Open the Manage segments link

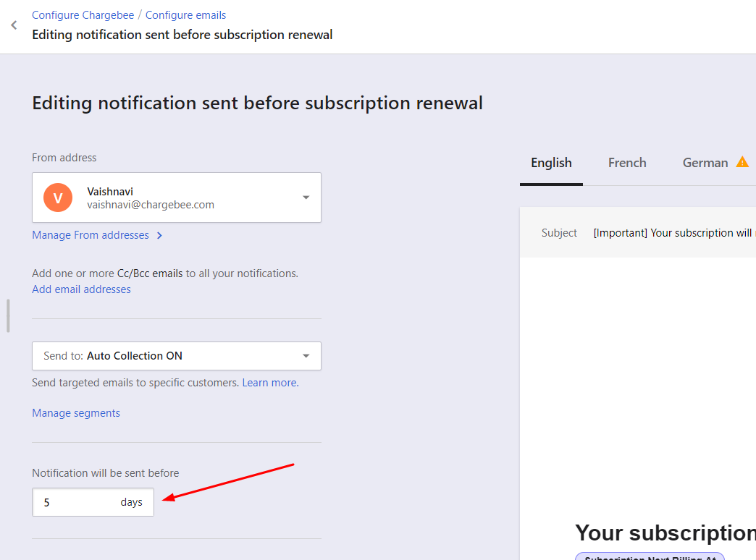76,413
